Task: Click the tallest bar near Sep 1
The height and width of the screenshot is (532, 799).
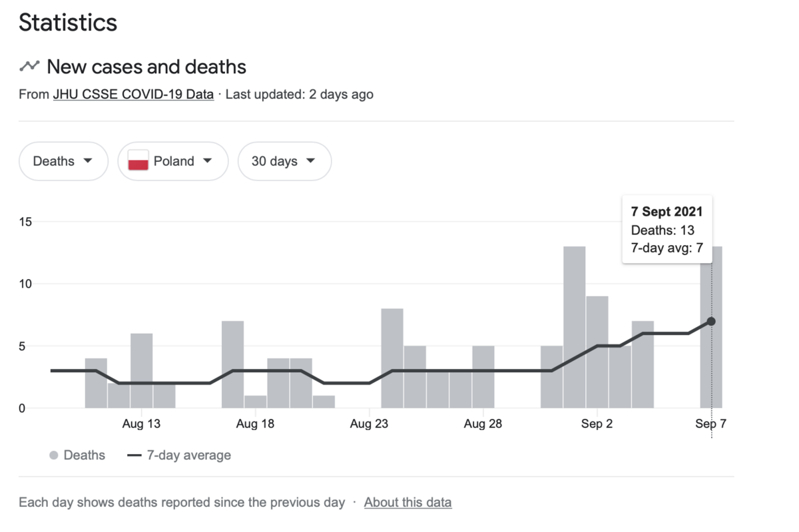Action: [x=575, y=326]
